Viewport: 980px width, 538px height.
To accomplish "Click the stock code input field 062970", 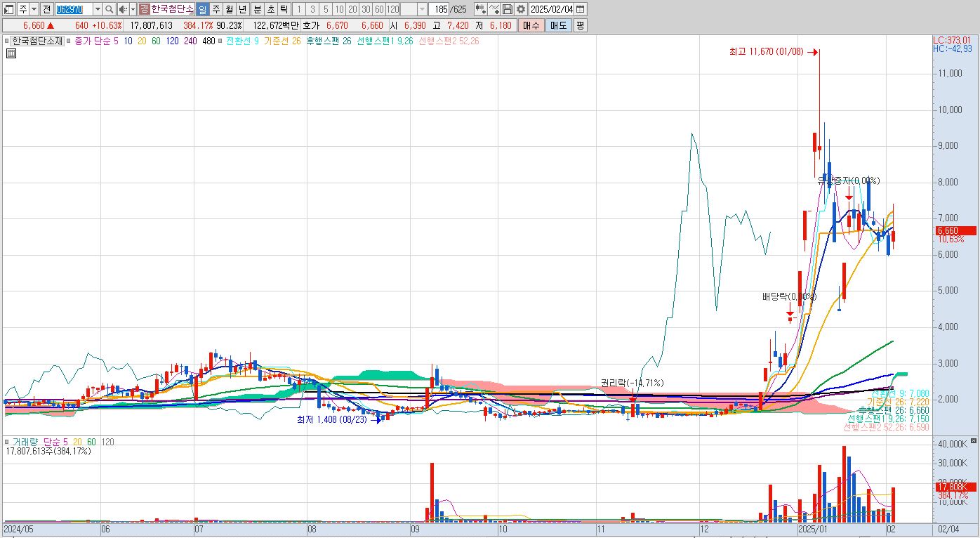I will 73,9.
